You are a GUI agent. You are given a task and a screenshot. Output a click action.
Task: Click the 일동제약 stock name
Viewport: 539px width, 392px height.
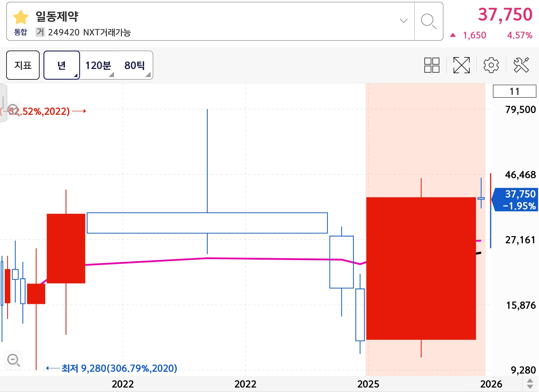coord(57,16)
